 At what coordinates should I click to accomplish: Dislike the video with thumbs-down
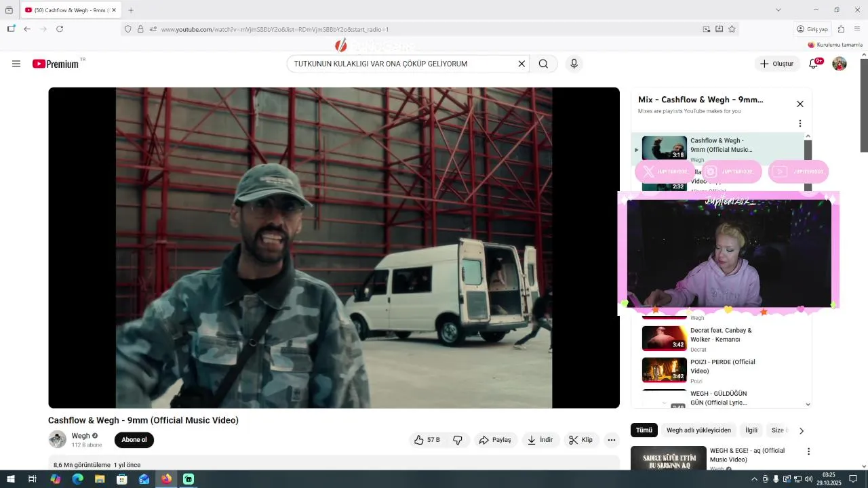coord(458,440)
